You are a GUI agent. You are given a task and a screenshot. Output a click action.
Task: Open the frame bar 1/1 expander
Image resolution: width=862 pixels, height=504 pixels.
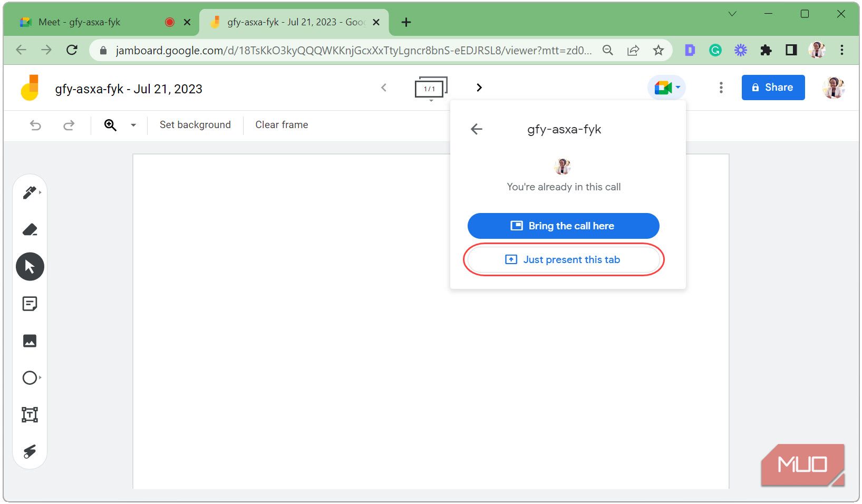pos(431,89)
